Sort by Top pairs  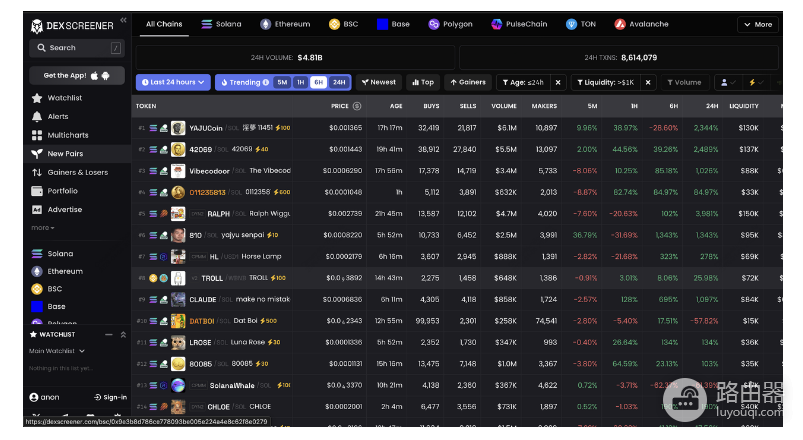click(x=423, y=82)
